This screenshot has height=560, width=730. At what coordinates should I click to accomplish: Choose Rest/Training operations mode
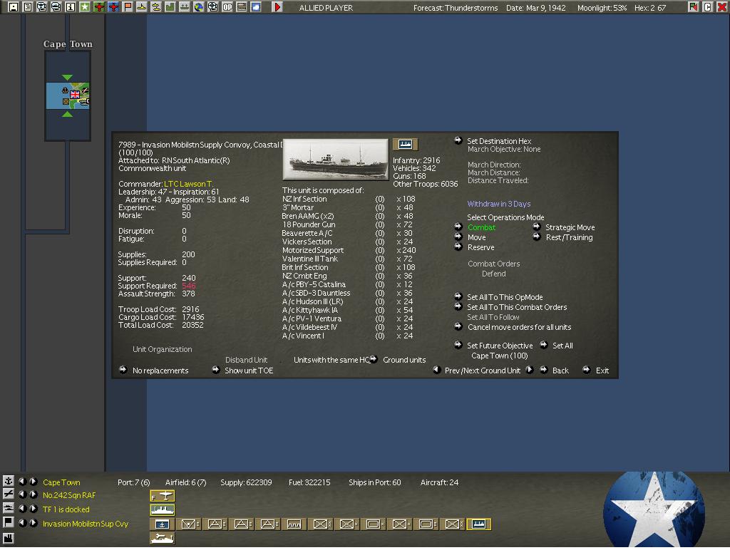568,237
